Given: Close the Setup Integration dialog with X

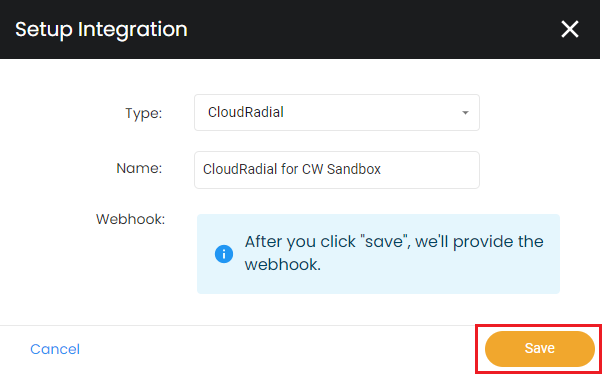Looking at the screenshot, I should tap(569, 29).
